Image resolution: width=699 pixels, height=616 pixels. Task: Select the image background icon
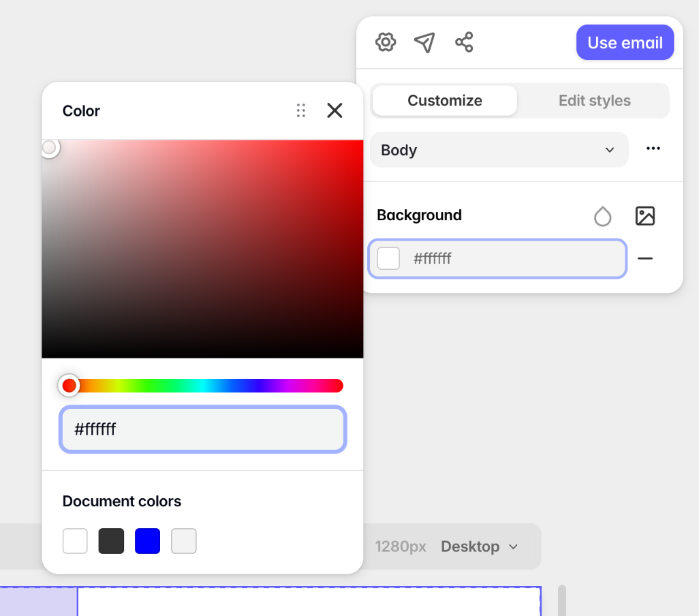pos(644,215)
